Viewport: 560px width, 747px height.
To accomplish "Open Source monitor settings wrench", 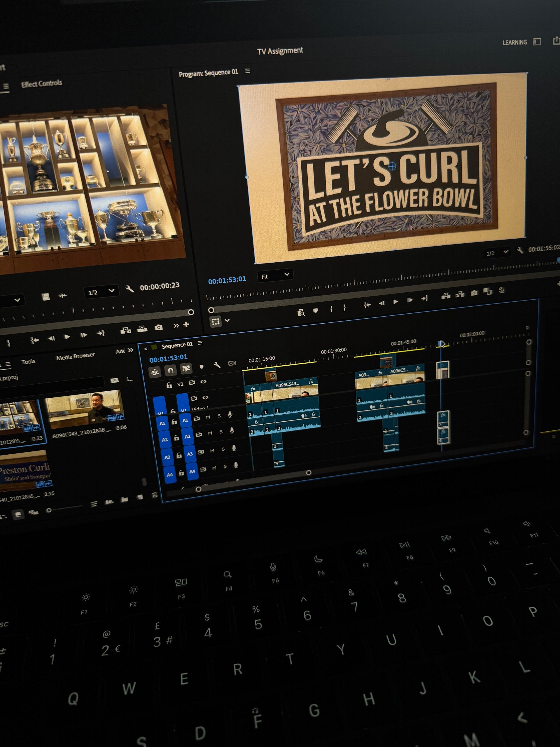I will click(129, 289).
